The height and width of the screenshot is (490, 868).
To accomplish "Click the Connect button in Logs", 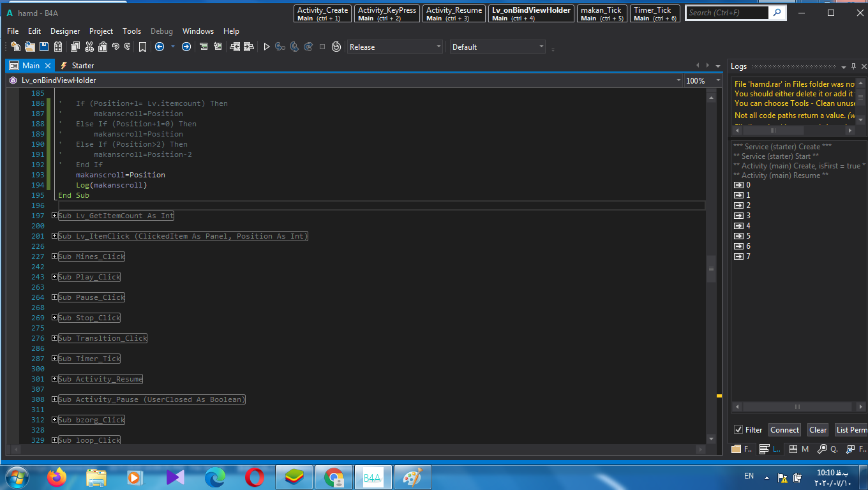I will [784, 429].
